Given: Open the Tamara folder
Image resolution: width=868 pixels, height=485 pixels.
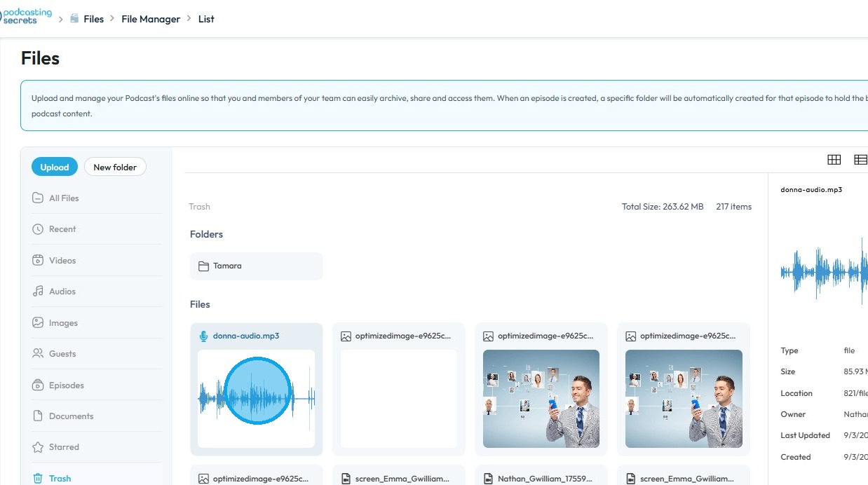Looking at the screenshot, I should (257, 266).
